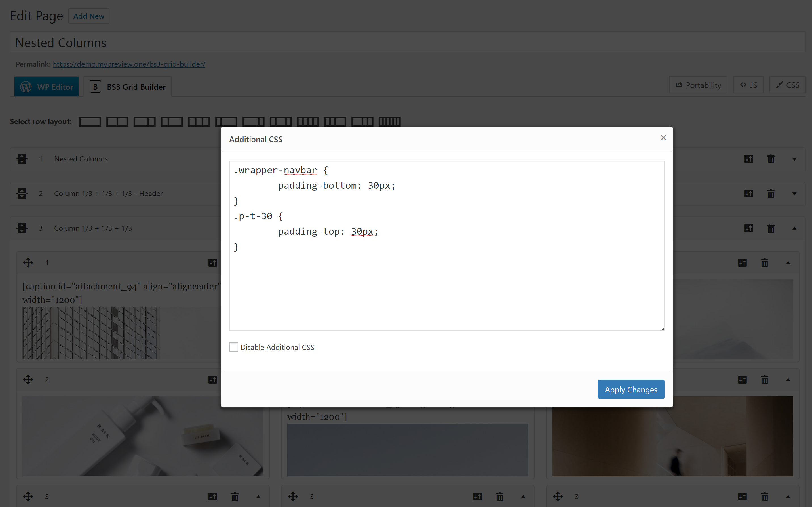Switch to the BS3 Grid Builder tab

coord(128,87)
